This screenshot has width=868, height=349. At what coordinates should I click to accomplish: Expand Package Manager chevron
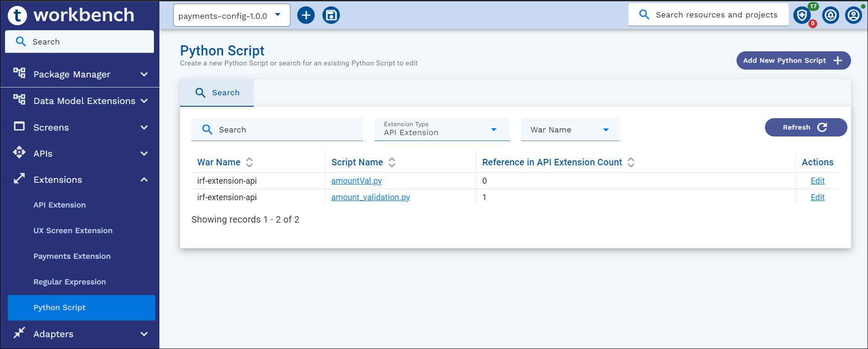pyautogui.click(x=144, y=74)
